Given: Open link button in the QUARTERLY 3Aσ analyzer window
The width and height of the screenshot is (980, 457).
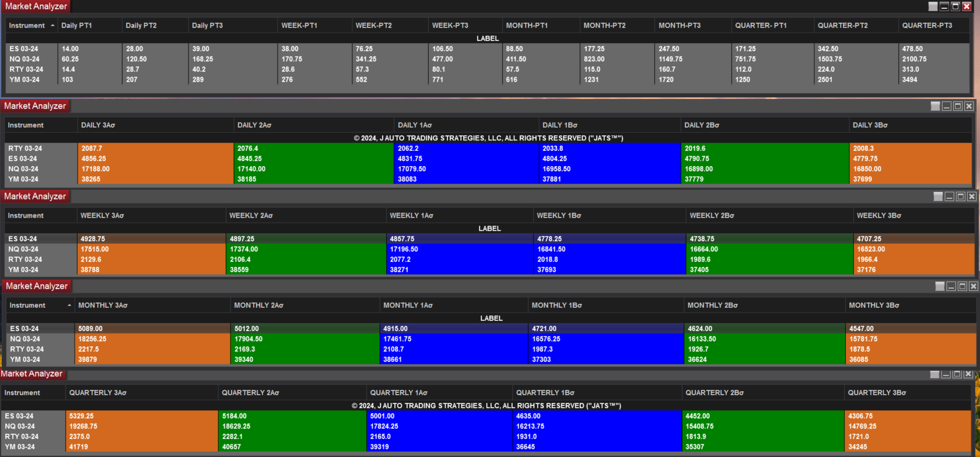Looking at the screenshot, I should coord(935,375).
